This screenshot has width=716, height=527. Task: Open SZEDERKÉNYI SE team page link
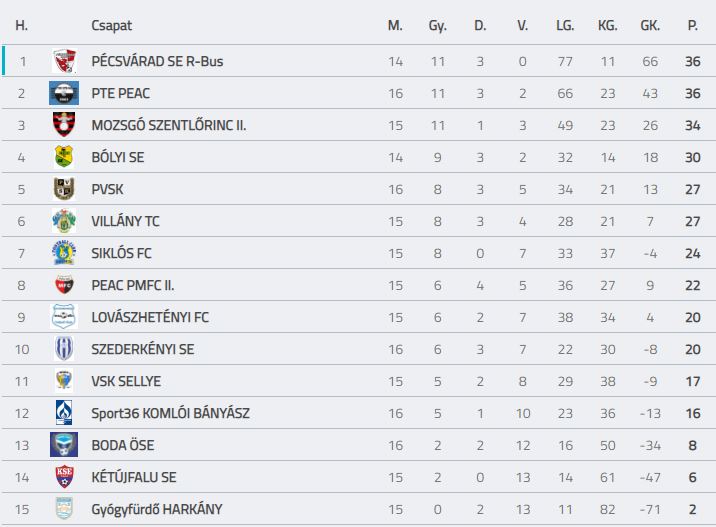pyautogui.click(x=142, y=349)
